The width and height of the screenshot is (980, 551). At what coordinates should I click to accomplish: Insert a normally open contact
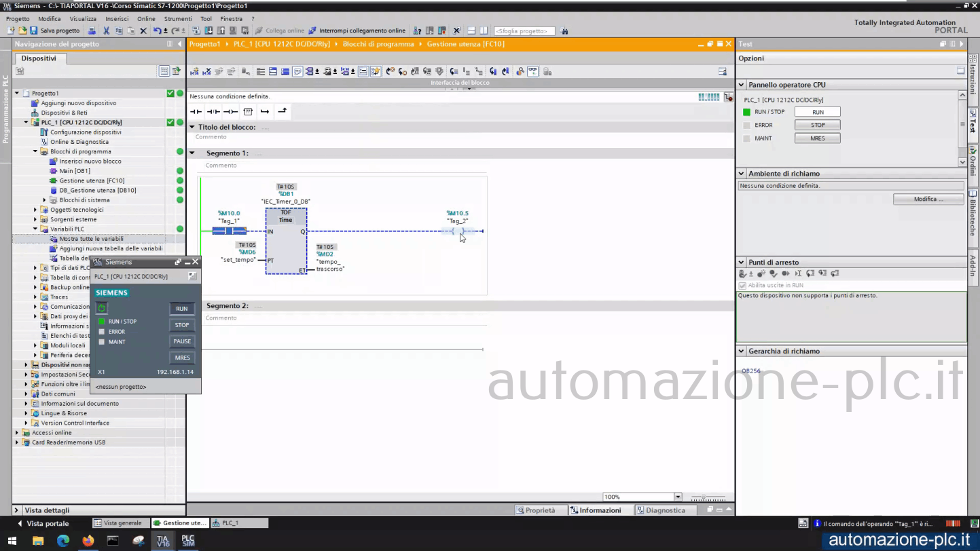[x=196, y=111]
